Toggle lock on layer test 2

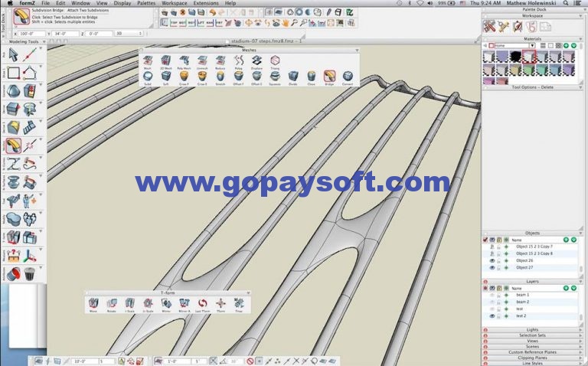499,316
